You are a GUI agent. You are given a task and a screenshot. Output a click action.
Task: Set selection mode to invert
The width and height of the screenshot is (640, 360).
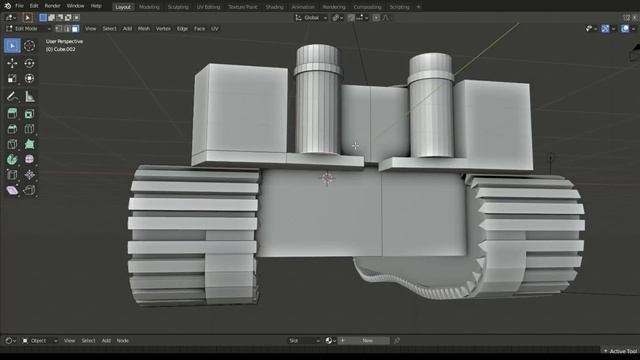[68, 18]
